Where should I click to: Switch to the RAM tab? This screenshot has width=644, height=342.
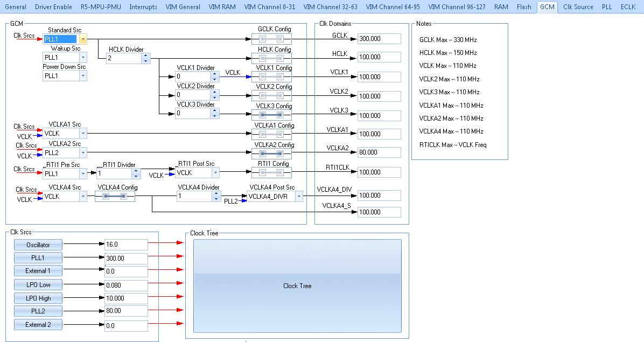point(501,7)
